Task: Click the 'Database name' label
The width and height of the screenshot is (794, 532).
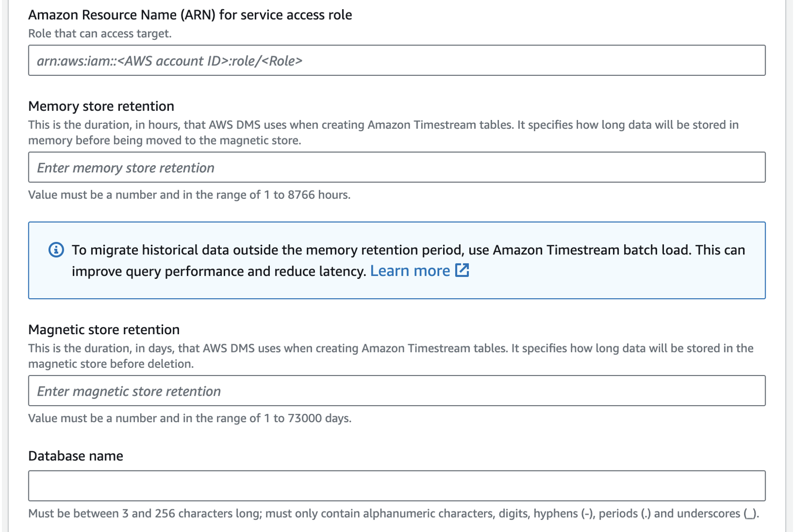Action: [75, 456]
